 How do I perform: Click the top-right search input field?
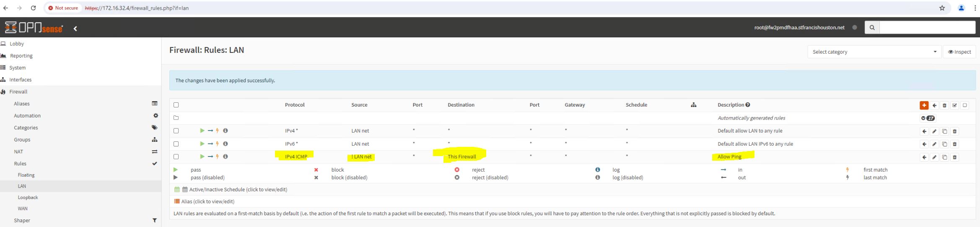pos(927,27)
